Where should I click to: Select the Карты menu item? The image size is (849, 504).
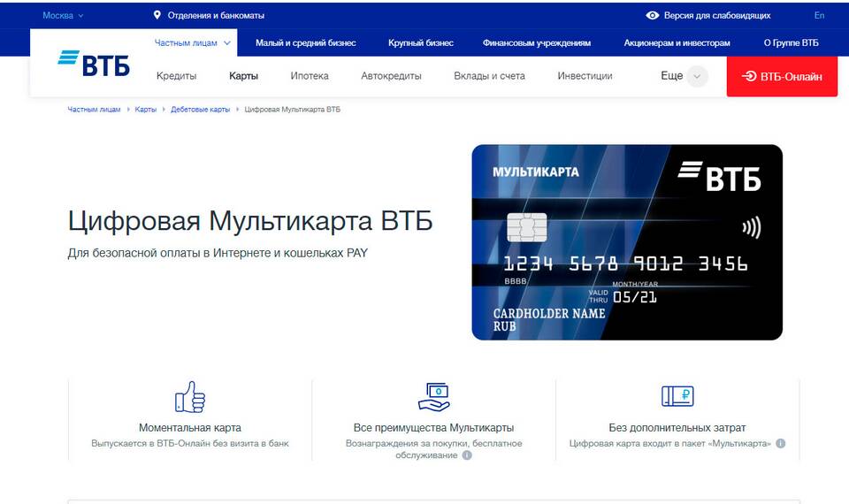(x=243, y=76)
